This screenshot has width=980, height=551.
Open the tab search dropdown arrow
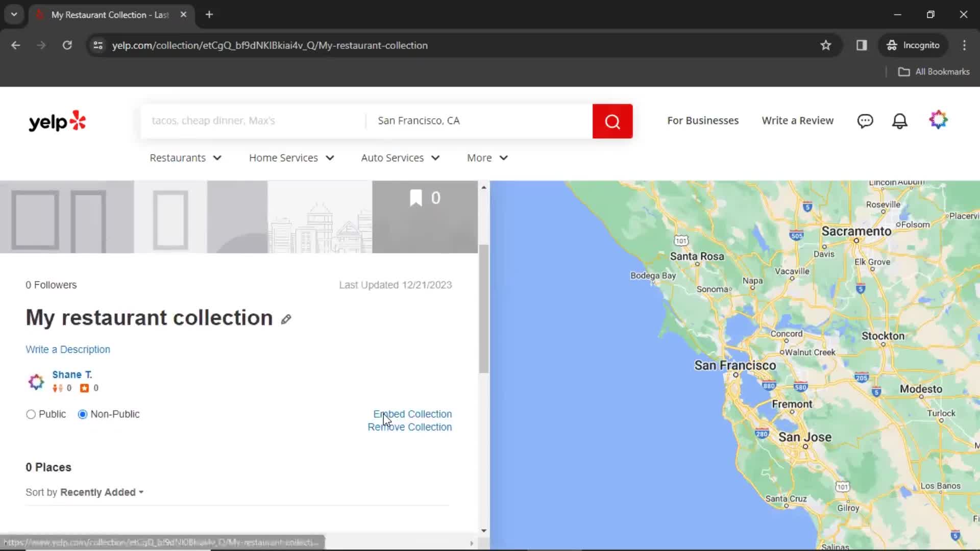point(14,15)
